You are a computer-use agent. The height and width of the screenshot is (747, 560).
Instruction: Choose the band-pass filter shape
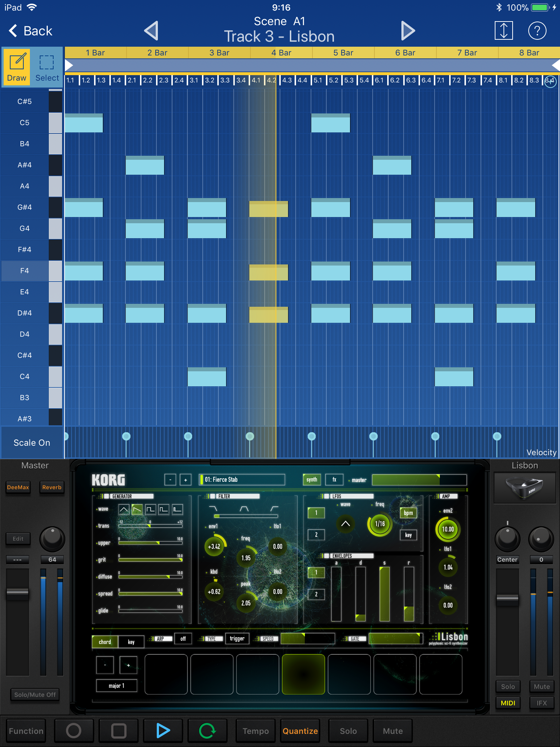pos(244,508)
